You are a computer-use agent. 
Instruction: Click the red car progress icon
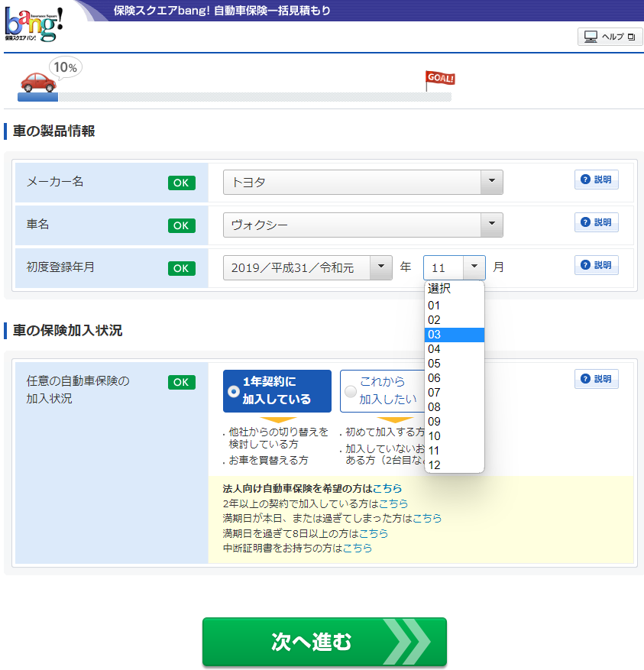coord(37,81)
